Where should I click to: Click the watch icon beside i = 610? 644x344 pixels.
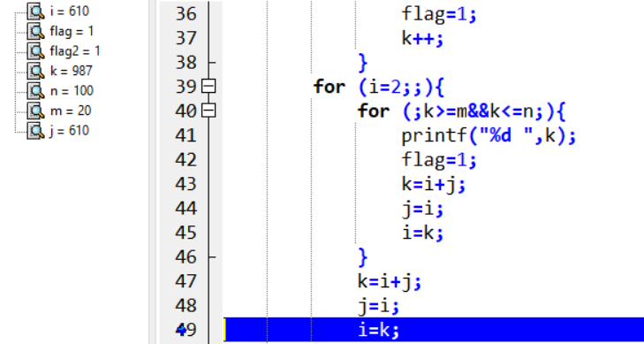point(35,11)
